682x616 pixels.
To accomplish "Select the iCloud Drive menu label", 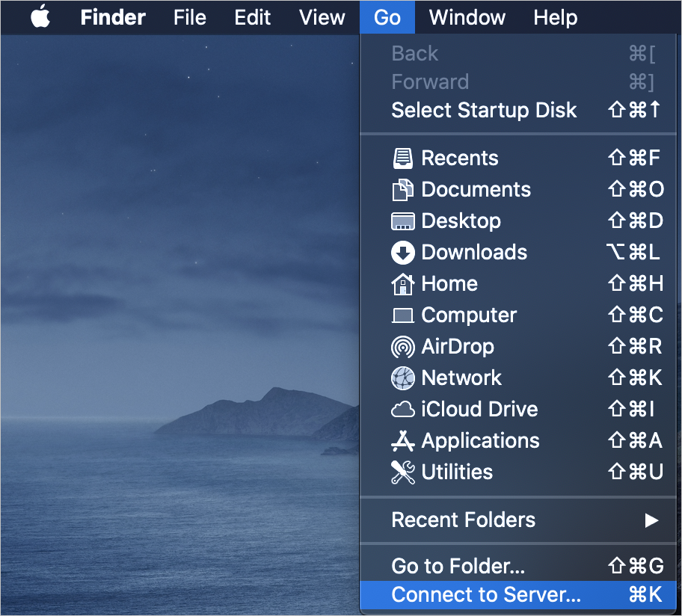I will pos(479,410).
